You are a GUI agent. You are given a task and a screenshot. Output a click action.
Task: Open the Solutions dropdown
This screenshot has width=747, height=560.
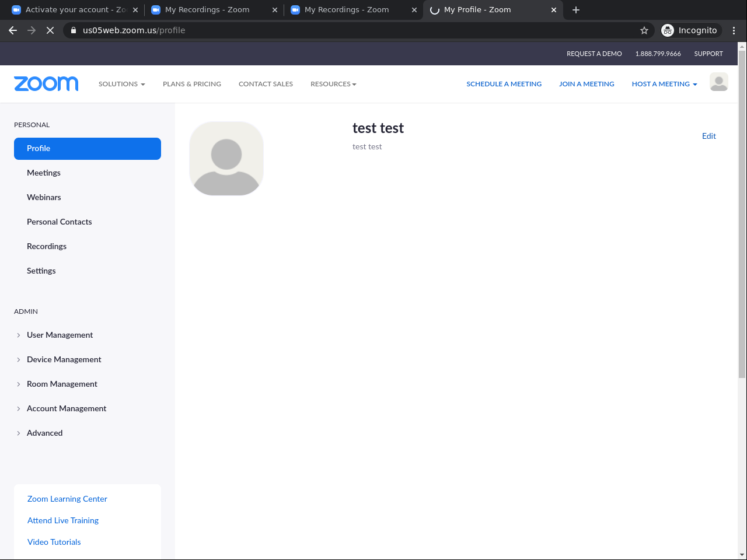click(x=121, y=84)
